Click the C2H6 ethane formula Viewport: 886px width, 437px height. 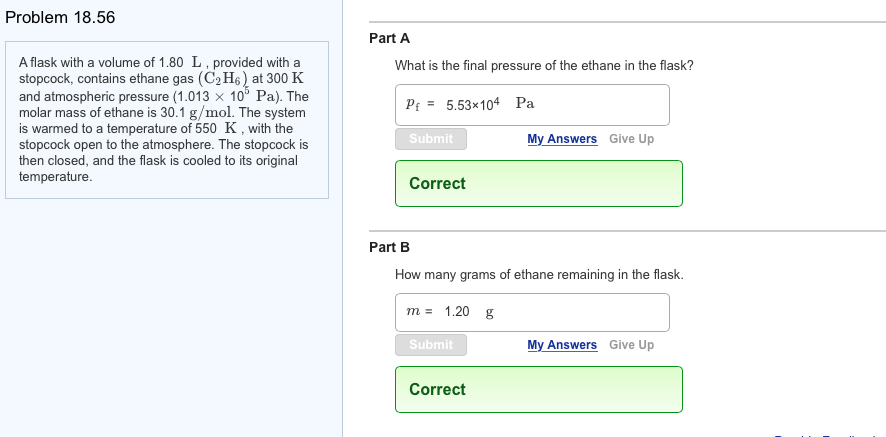226,79
